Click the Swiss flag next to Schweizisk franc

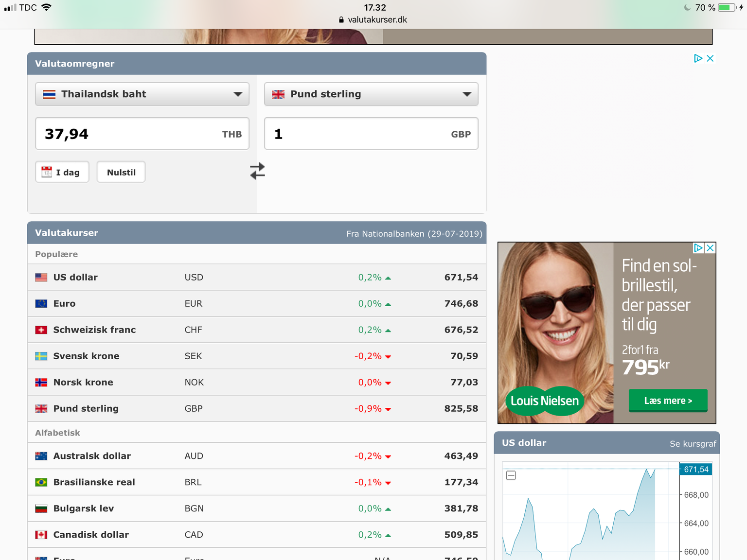pyautogui.click(x=41, y=330)
